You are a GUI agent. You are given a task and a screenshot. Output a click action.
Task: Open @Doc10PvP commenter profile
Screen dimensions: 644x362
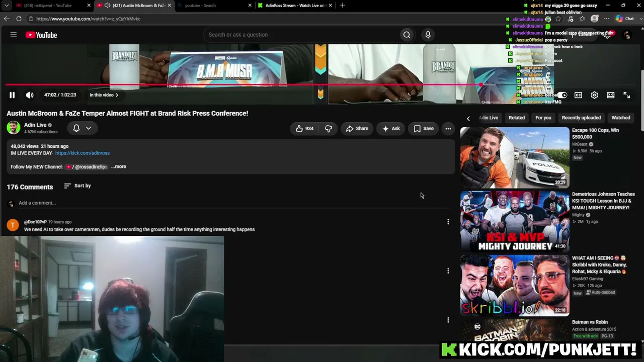(35, 222)
